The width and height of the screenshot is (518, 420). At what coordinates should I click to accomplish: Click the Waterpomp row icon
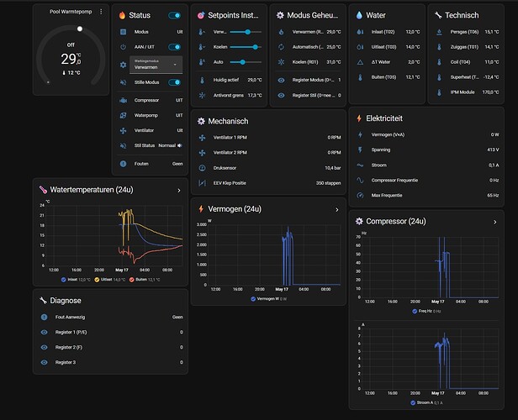click(123, 115)
